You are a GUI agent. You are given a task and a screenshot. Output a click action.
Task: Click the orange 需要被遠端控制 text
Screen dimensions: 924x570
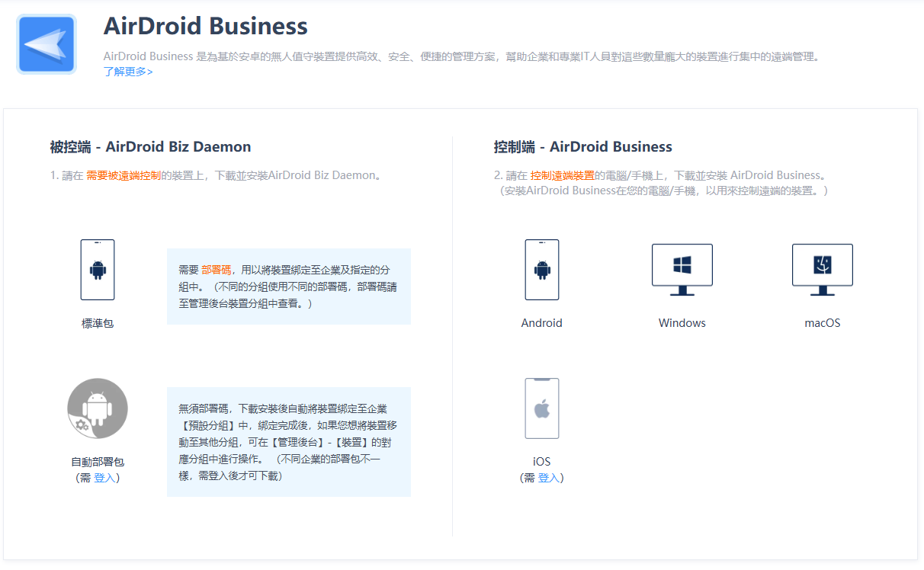124,175
